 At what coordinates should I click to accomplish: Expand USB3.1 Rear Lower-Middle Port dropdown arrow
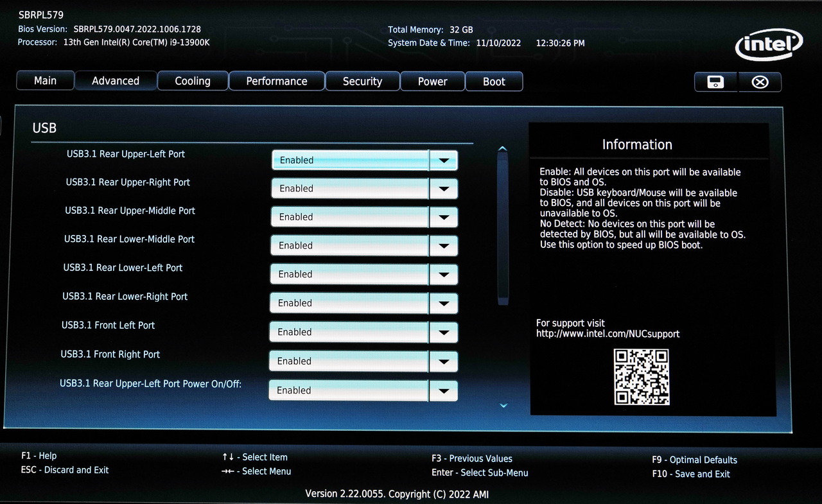click(444, 246)
